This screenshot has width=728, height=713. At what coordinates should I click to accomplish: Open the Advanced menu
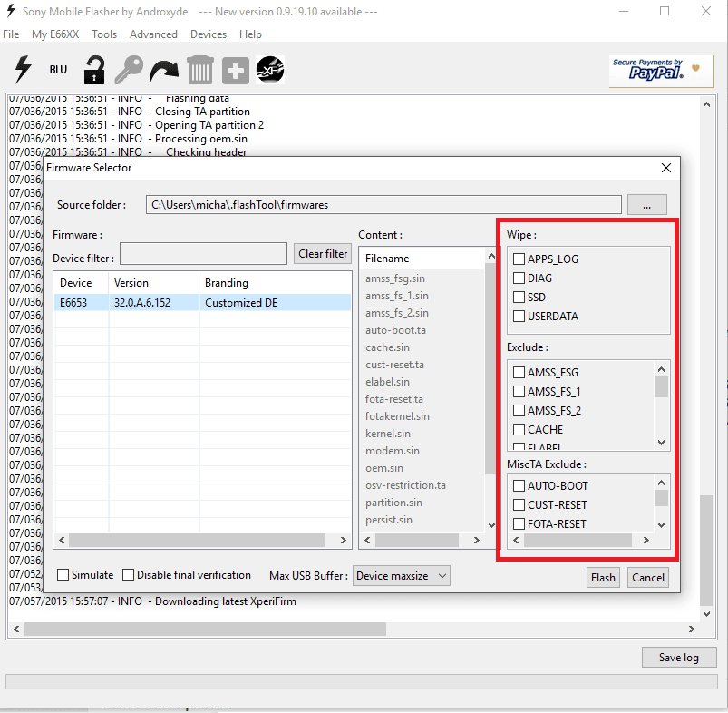coord(153,34)
